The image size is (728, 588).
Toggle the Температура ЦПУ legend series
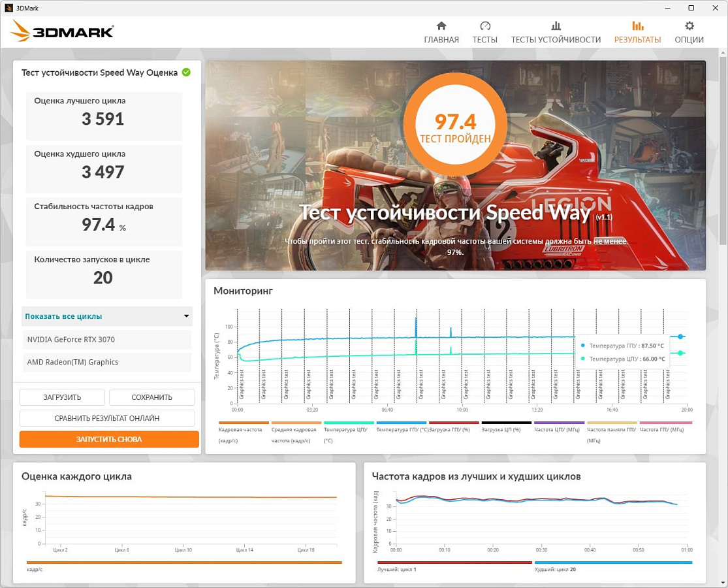tap(348, 432)
